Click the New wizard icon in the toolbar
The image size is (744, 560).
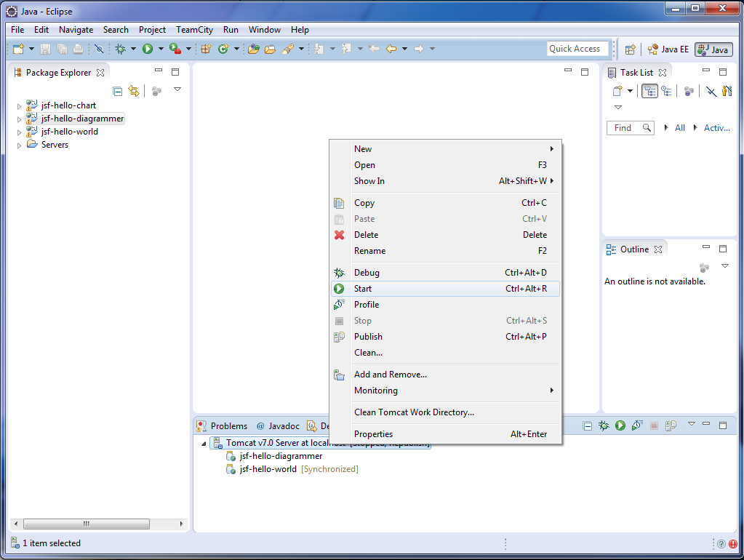click(x=18, y=49)
